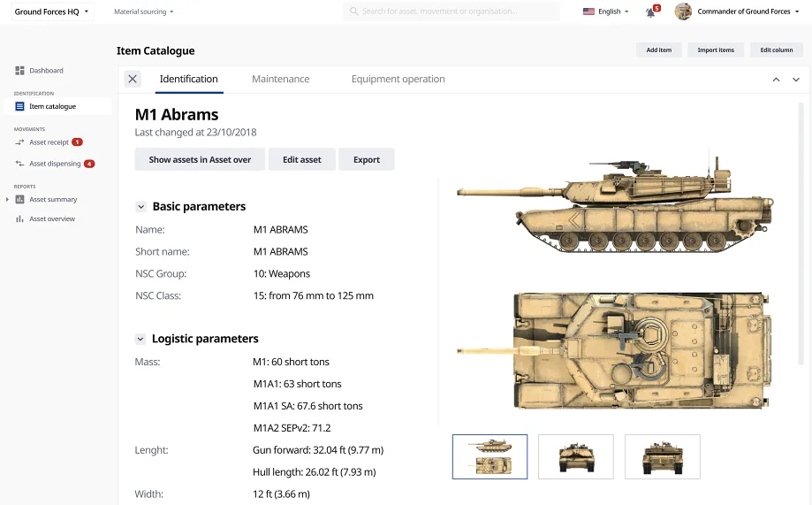Viewport: 812px width, 505px height.
Task: Select the front-view tank thumbnail
Action: pos(576,456)
